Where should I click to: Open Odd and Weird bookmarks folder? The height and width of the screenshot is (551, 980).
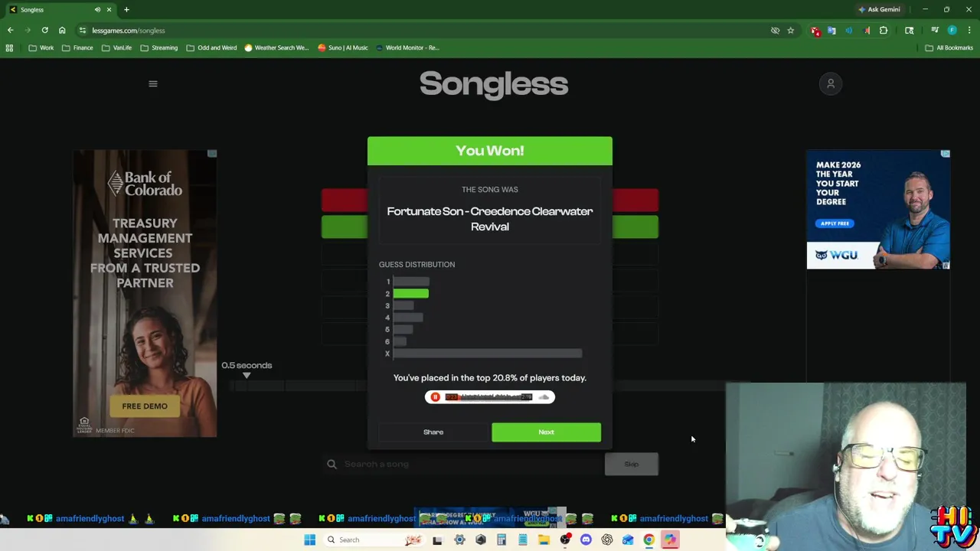click(x=211, y=47)
